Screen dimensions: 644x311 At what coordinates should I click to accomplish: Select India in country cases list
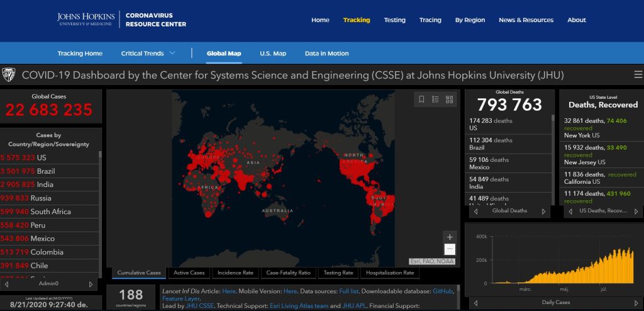pyautogui.click(x=49, y=184)
